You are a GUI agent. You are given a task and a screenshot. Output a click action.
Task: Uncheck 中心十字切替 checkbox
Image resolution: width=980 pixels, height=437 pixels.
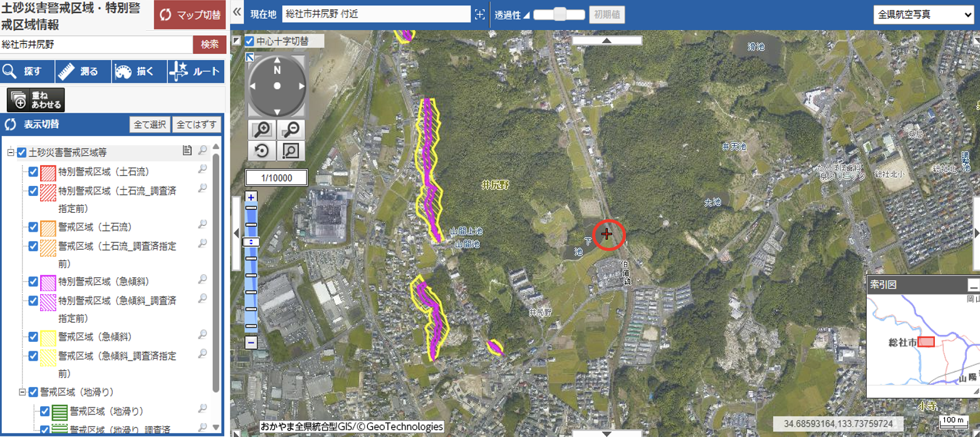click(250, 41)
